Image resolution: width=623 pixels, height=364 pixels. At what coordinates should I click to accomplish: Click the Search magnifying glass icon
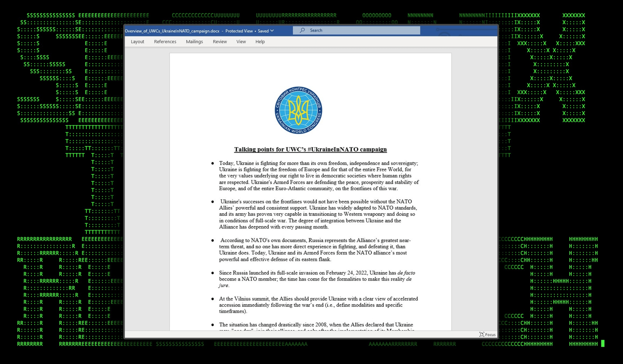[x=301, y=30]
